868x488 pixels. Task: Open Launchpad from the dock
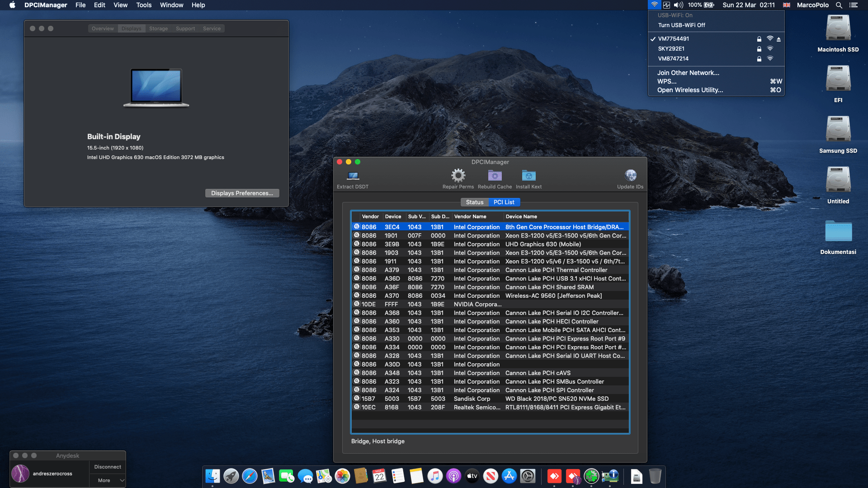231,476
